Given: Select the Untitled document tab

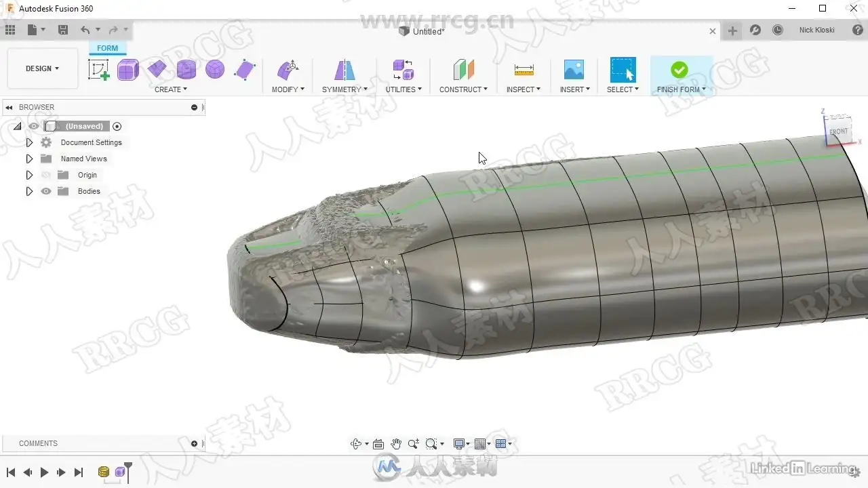Looking at the screenshot, I should (422, 31).
